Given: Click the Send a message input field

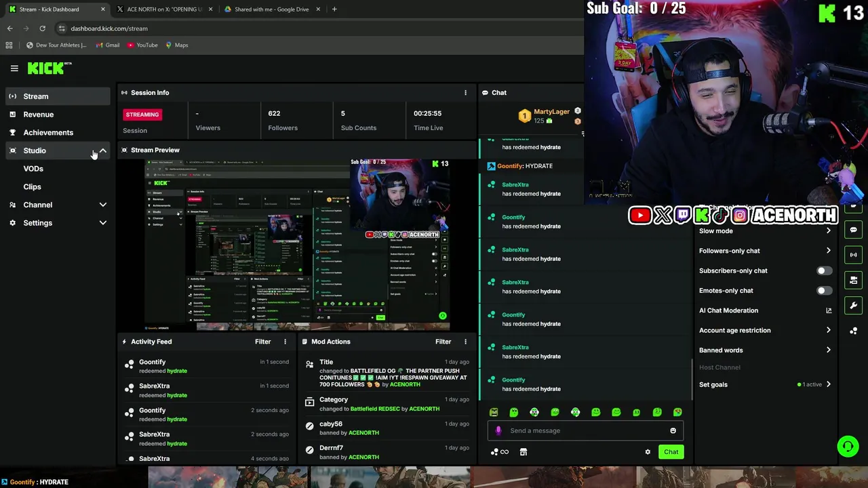Looking at the screenshot, I should pyautogui.click(x=585, y=430).
